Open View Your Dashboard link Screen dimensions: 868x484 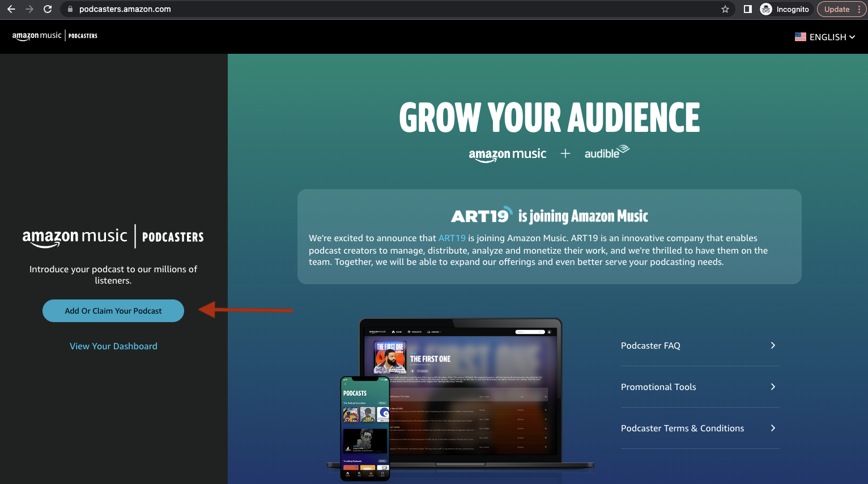point(113,346)
